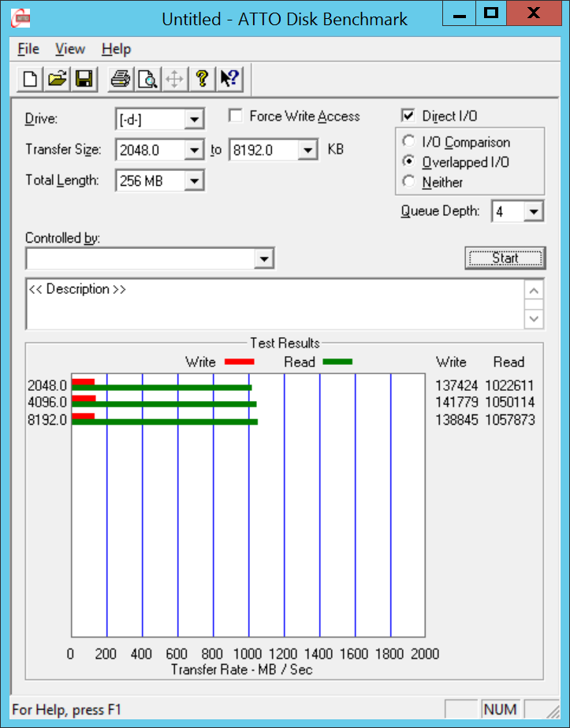Click the read value 1050114
Viewport: 570px width, 728px height.
[x=509, y=402]
